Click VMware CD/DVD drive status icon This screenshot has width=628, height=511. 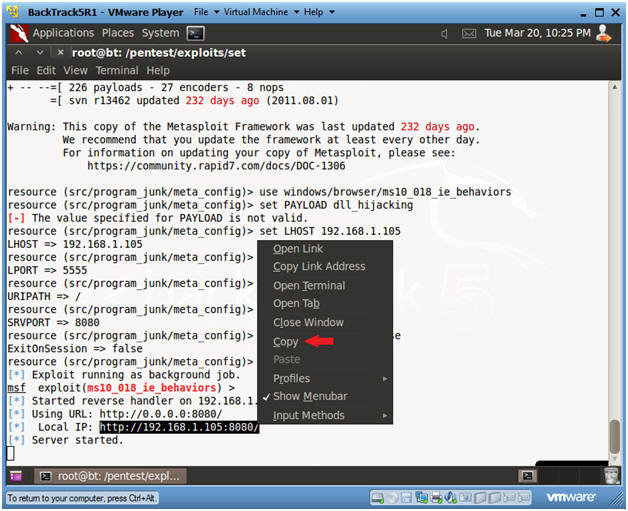click(393, 498)
